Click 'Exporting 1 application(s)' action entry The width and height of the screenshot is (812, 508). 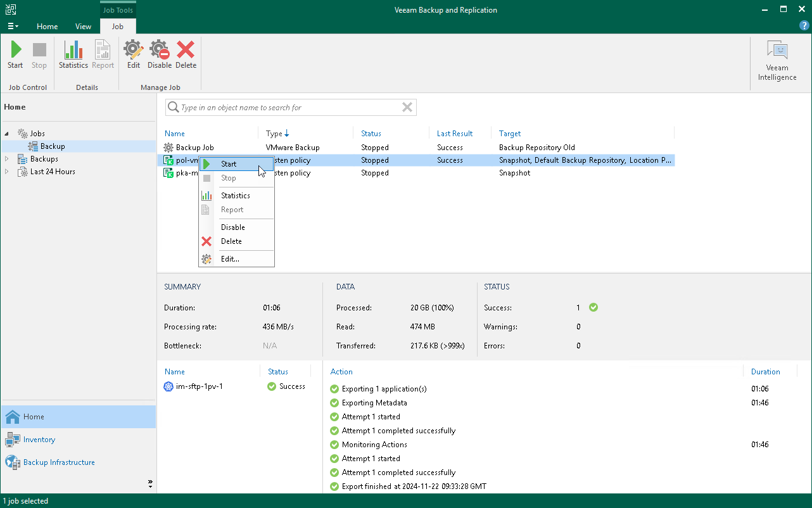(x=384, y=389)
